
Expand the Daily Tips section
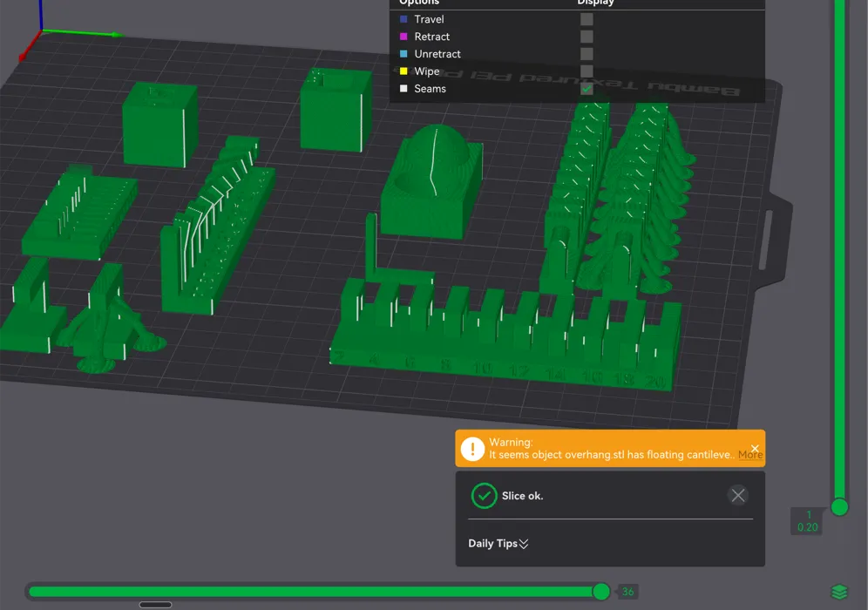(x=498, y=543)
